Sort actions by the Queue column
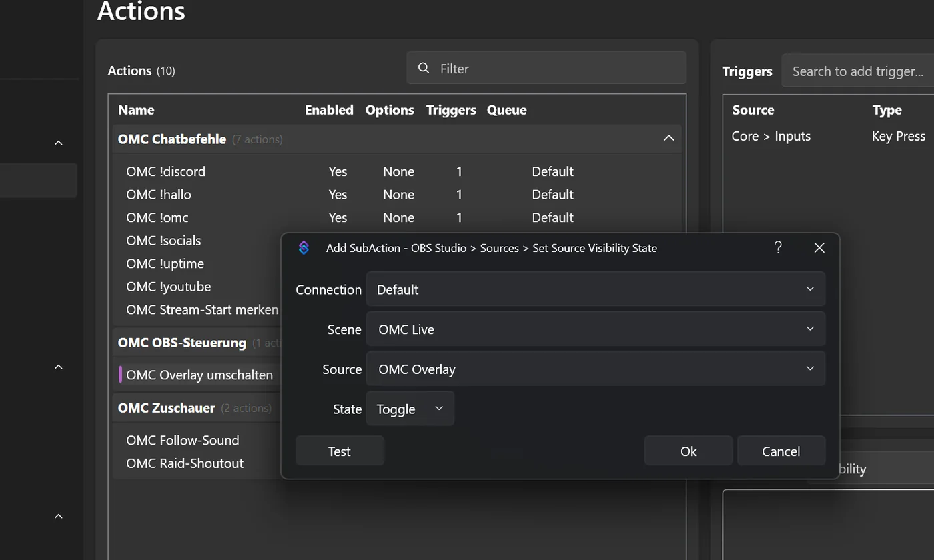 point(506,110)
